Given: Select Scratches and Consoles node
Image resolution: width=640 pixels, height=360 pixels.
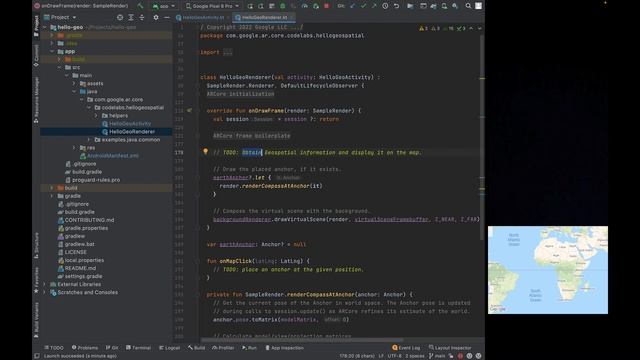Looking at the screenshot, I should pyautogui.click(x=87, y=292).
